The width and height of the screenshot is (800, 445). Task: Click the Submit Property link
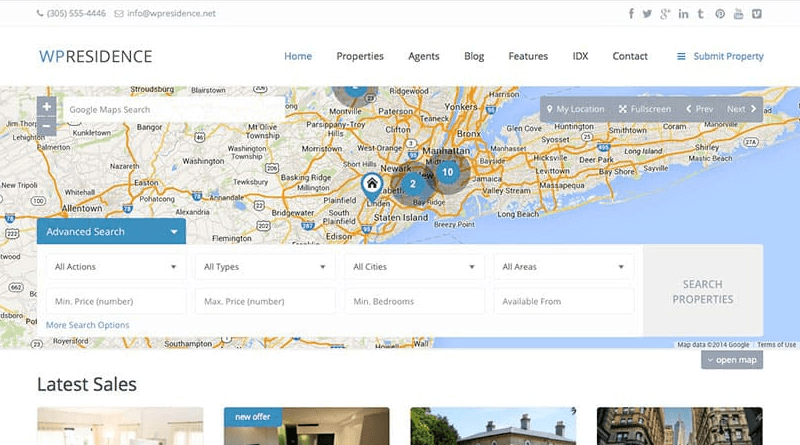pos(728,56)
